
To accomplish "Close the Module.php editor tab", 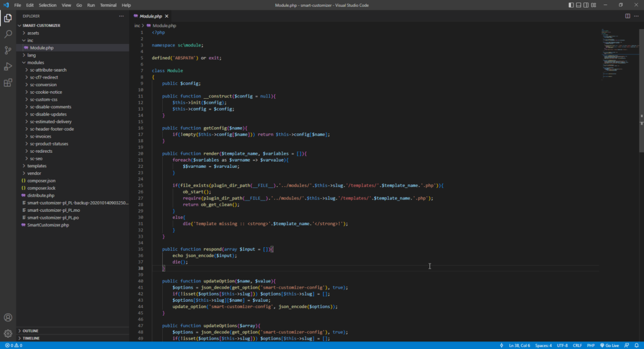I will (x=167, y=16).
